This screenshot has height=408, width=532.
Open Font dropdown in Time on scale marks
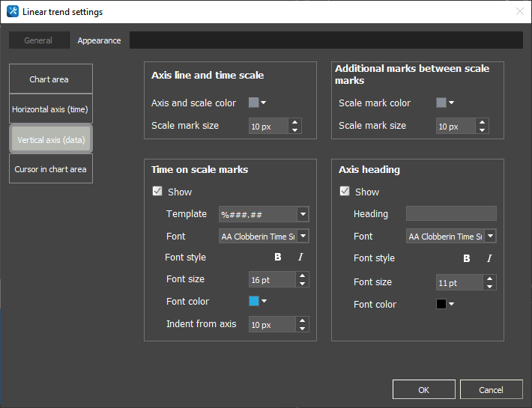click(x=302, y=237)
